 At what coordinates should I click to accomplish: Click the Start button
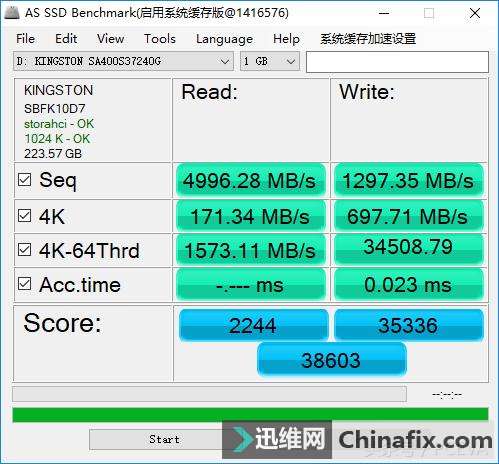[164, 439]
